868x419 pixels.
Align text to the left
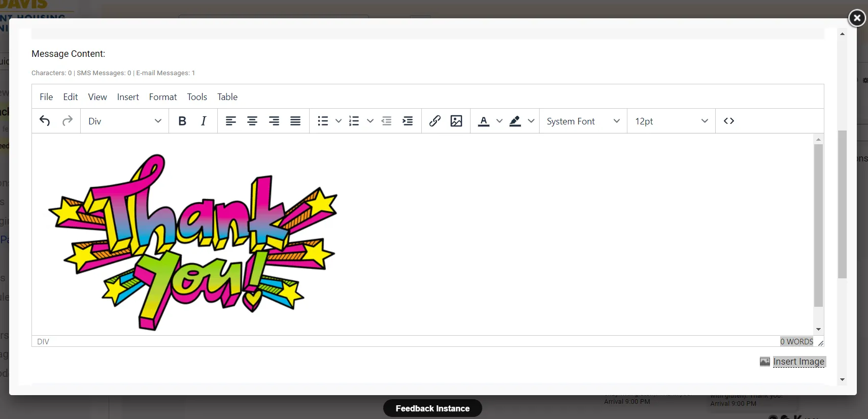click(x=231, y=121)
